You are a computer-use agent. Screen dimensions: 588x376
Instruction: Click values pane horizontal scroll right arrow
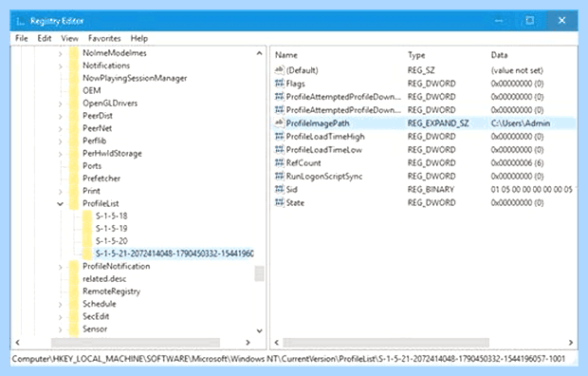[x=570, y=342]
